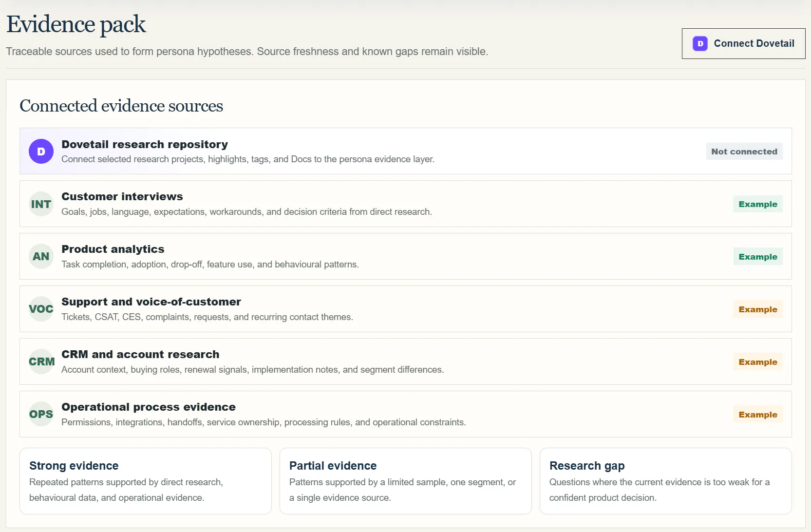Click 'Patterns supported by a limited sample' text
Viewport: 811px width, 532px height.
(x=402, y=490)
